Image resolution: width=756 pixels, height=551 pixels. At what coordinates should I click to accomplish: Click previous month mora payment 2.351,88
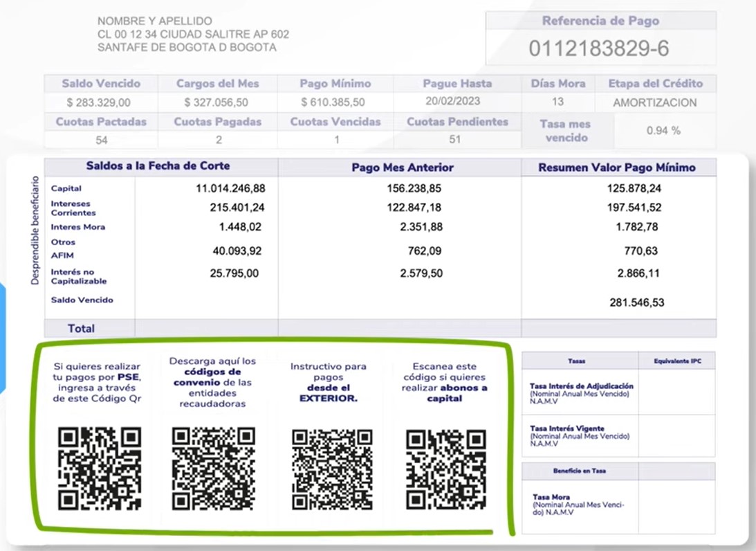click(x=421, y=227)
